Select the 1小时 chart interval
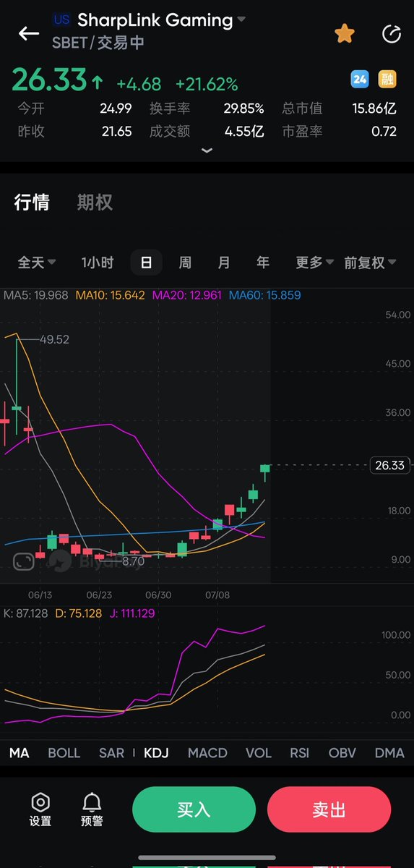 coord(98,263)
